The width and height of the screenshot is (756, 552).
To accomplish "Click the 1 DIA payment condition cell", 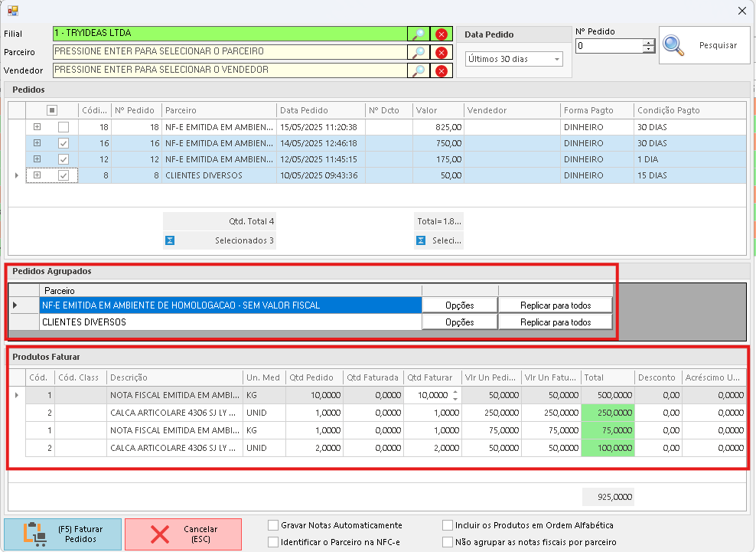I will point(689,159).
